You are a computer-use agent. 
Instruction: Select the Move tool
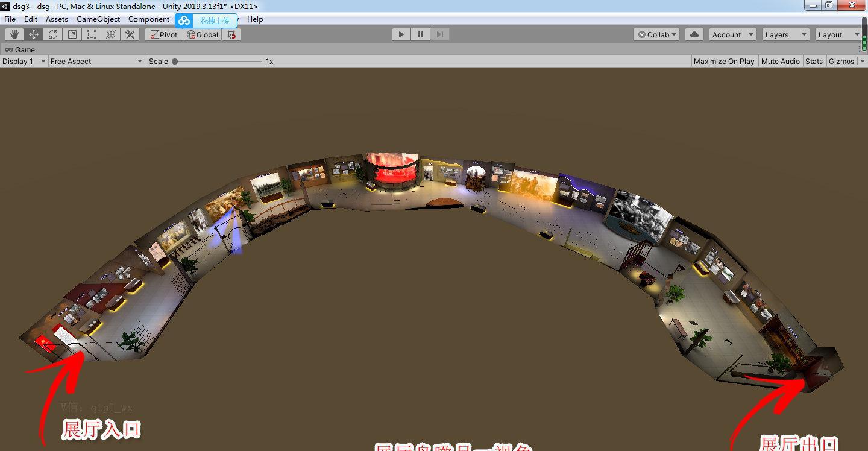[34, 34]
